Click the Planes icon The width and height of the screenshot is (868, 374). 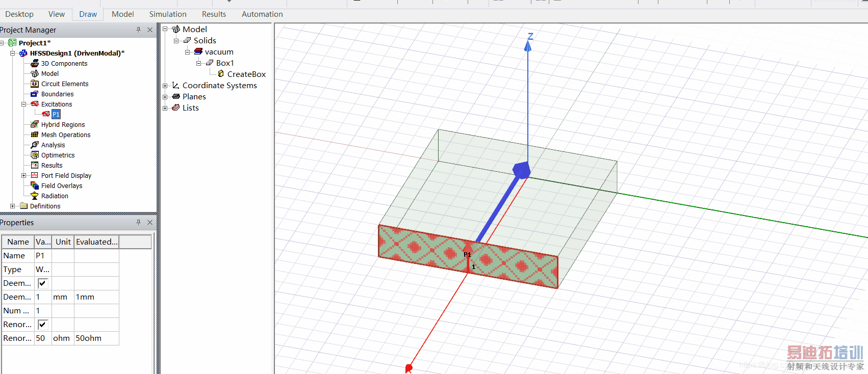pyautogui.click(x=176, y=96)
